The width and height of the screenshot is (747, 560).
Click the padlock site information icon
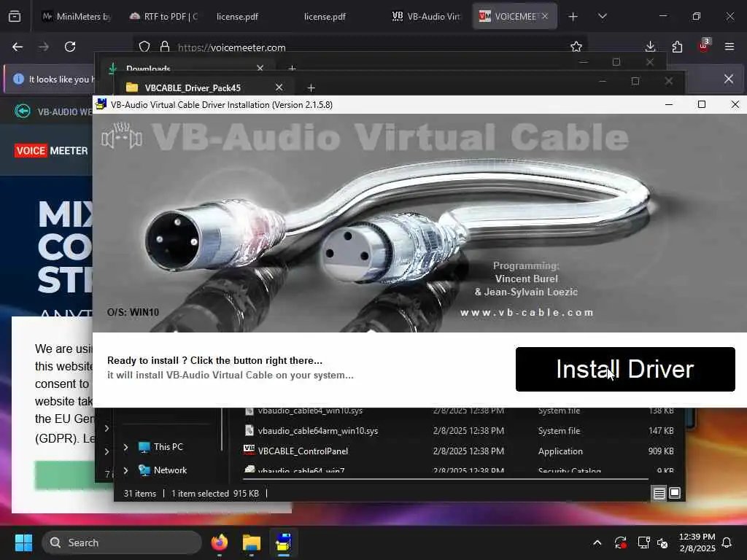tap(165, 47)
